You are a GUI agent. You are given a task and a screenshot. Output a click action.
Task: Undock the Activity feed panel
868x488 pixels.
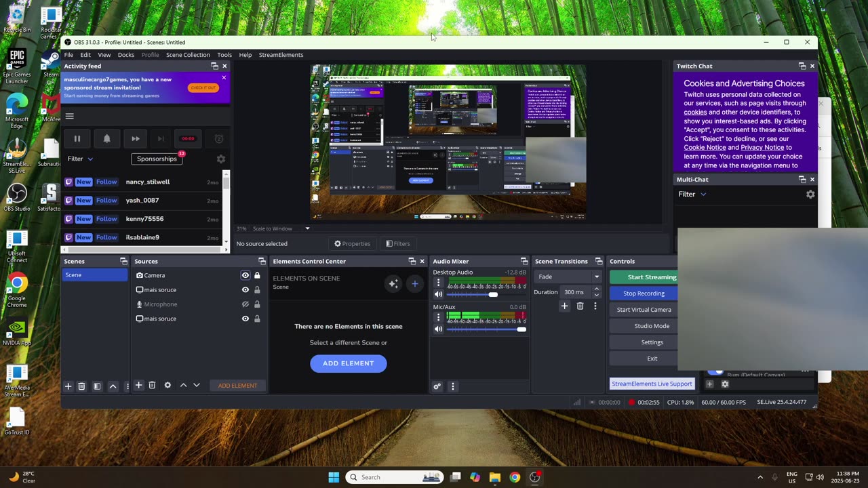(x=214, y=66)
